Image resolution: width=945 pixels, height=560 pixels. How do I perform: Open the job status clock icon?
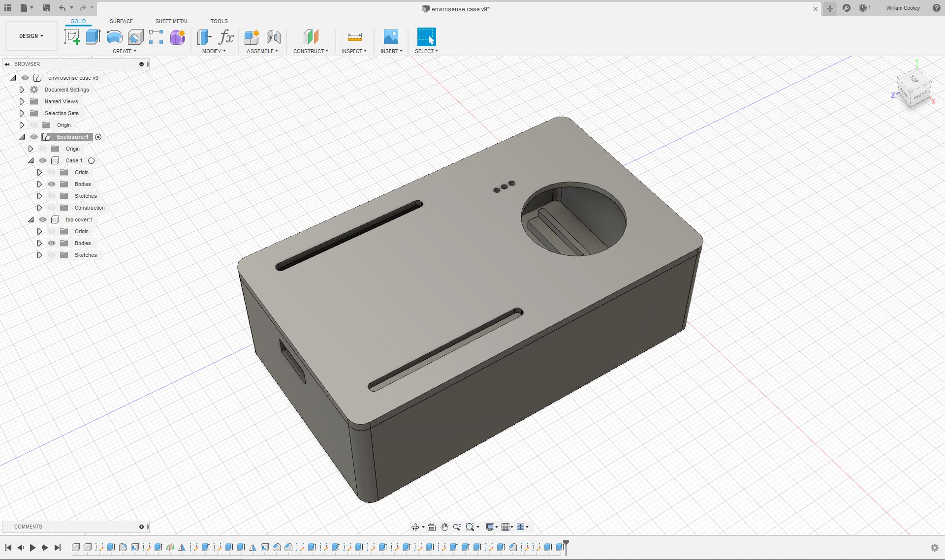863,8
